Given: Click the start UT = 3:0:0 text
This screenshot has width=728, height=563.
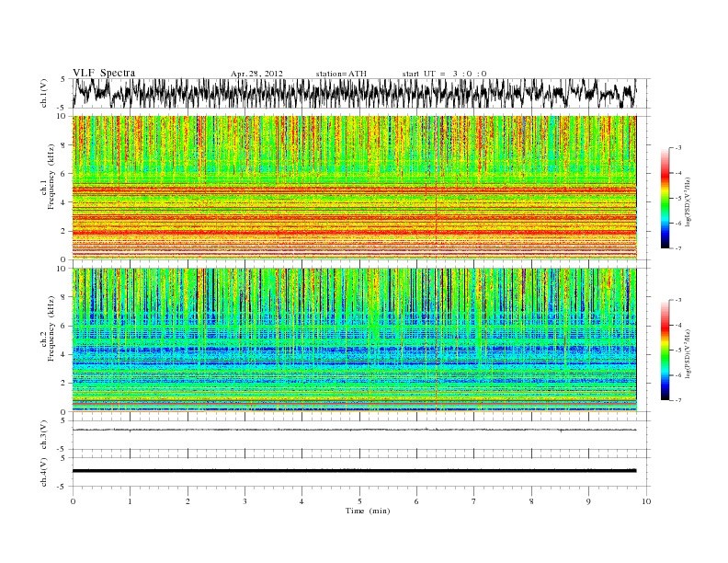Looking at the screenshot, I should pos(444,74).
